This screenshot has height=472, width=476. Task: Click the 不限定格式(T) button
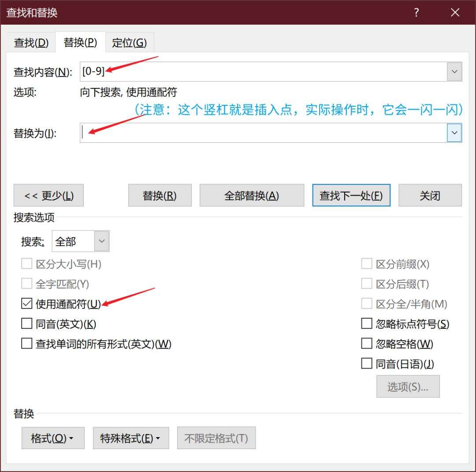pos(216,438)
